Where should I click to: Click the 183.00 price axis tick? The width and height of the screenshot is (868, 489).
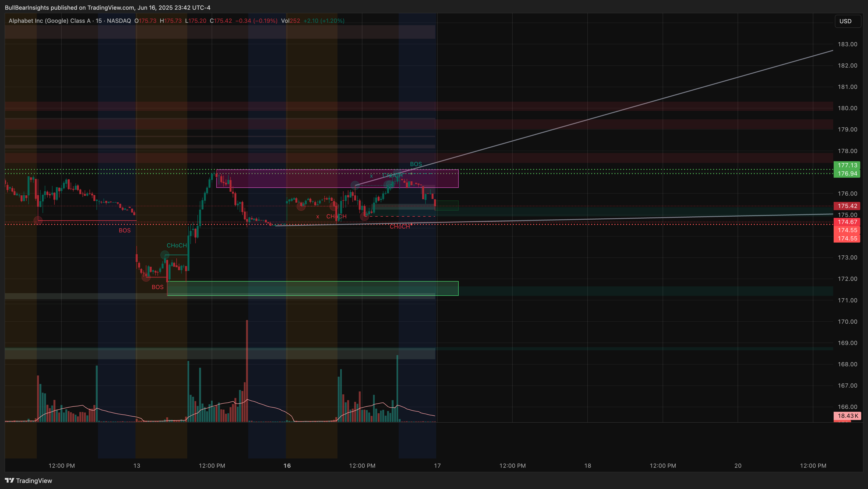tap(847, 44)
